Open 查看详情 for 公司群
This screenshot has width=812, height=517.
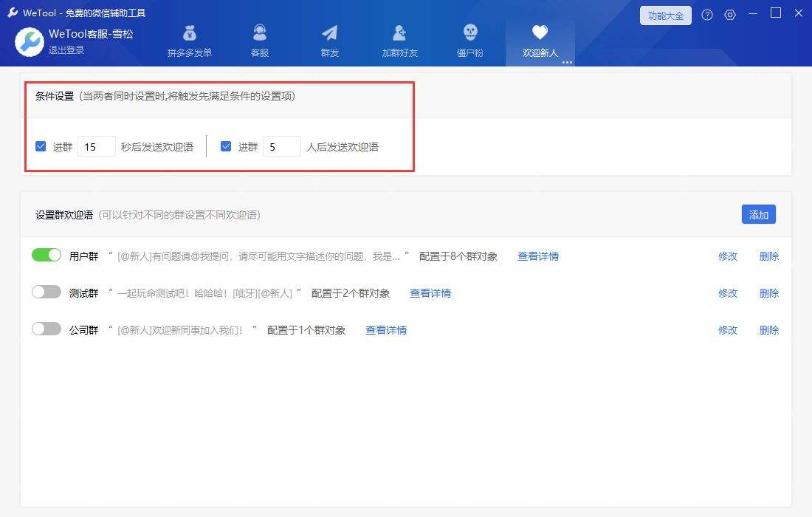pyautogui.click(x=386, y=330)
